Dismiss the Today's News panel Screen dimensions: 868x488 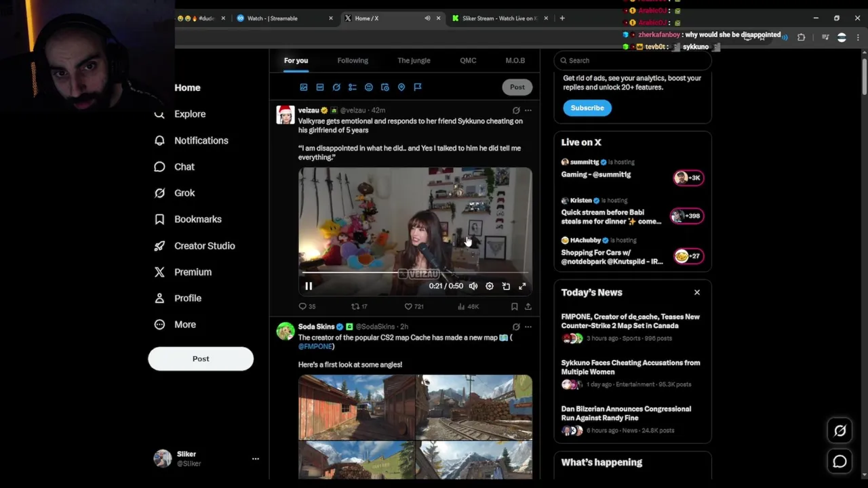[x=697, y=292]
